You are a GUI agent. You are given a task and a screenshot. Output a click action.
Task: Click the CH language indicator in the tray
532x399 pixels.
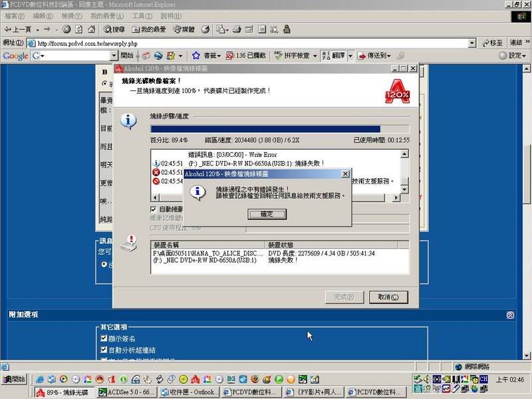tap(483, 378)
